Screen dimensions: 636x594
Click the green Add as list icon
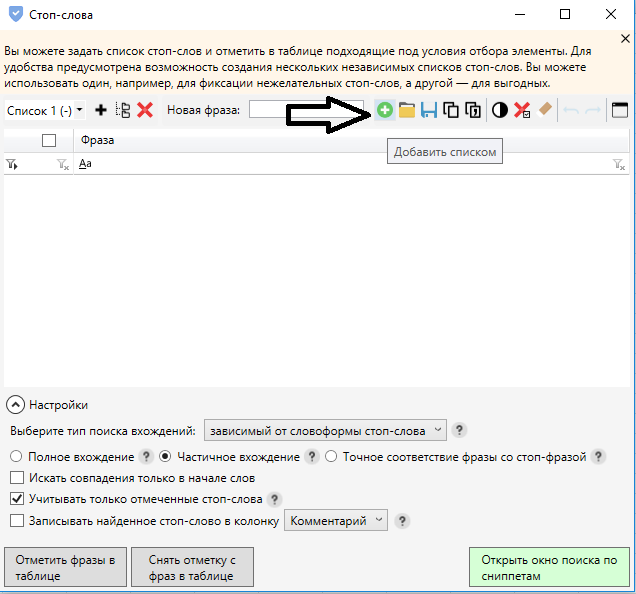click(385, 110)
